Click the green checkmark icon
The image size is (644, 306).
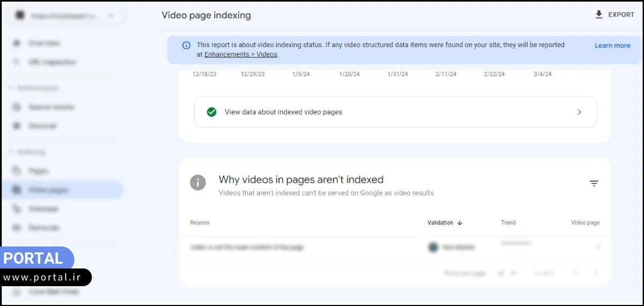coord(211,112)
